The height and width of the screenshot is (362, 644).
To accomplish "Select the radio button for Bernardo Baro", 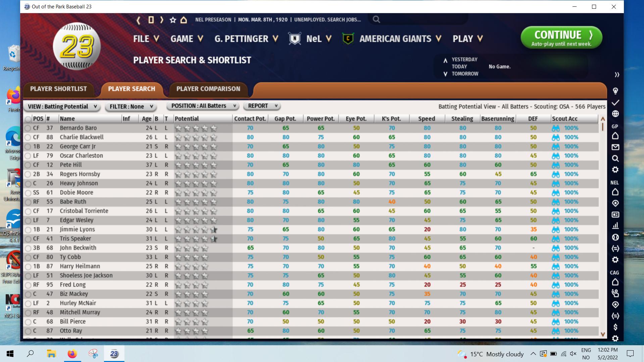I will (28, 128).
